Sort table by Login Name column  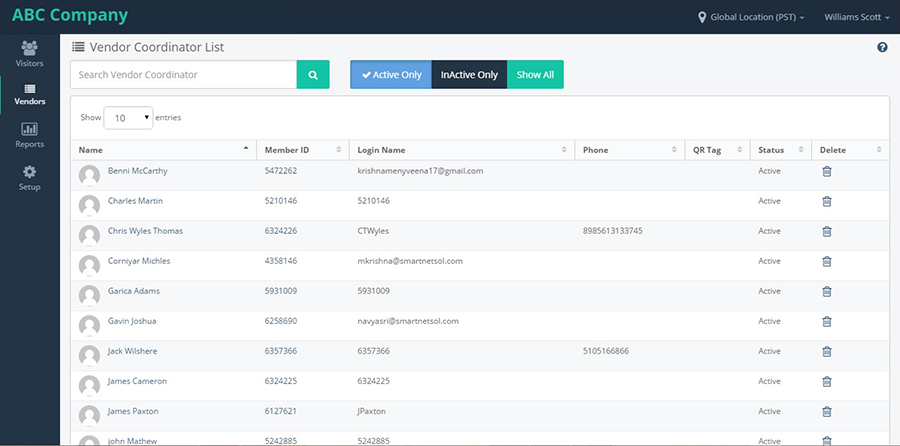tap(461, 150)
